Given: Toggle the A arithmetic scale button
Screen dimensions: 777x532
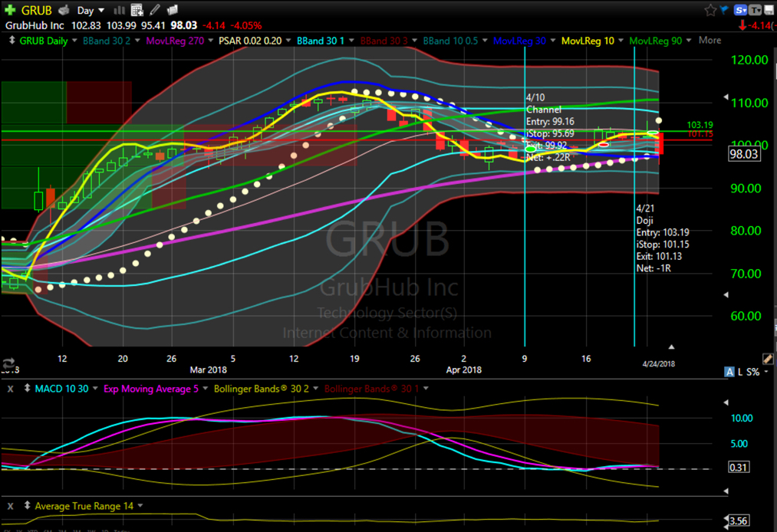Looking at the screenshot, I should coord(729,372).
